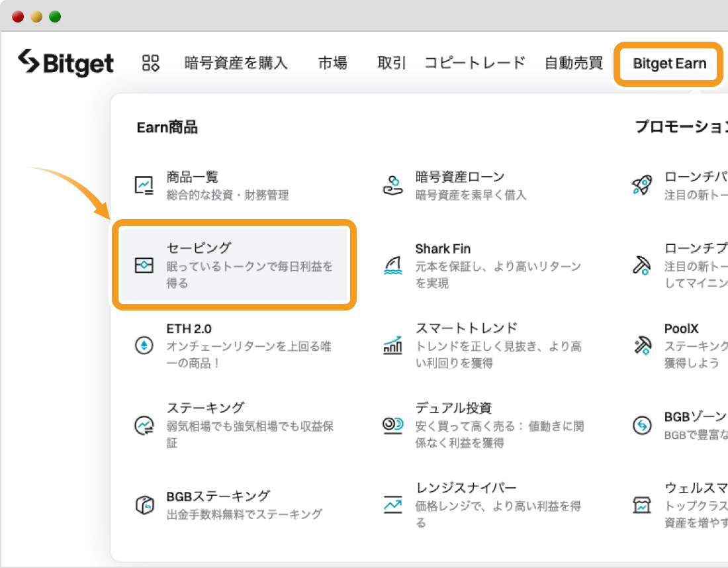Screen dimensions: 728x568
Task: Click the red close window button
Action: coord(18,17)
